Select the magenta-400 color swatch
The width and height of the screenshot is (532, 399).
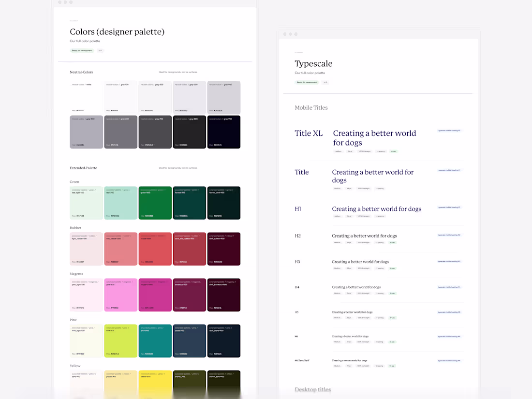(x=155, y=295)
